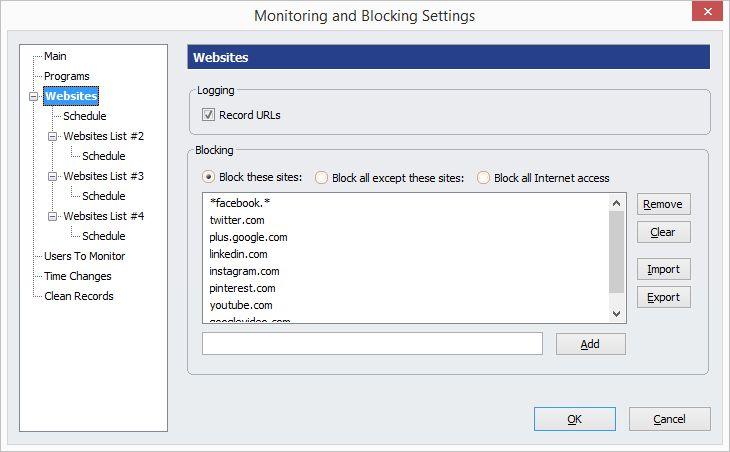Collapse the Websites List #2 node
730x452 pixels.
(53, 136)
